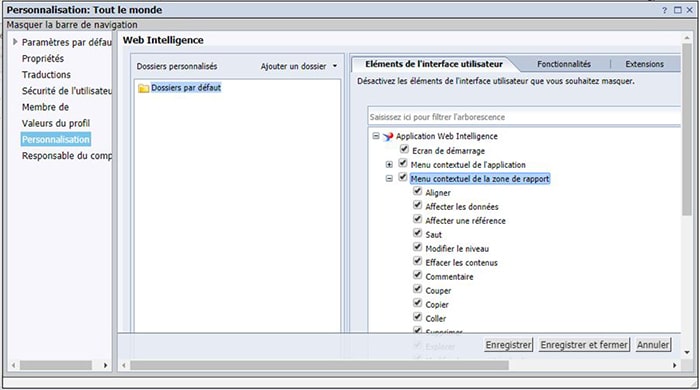The image size is (700, 390).
Task: Switch to Eléments de l'interface utilisateur tab
Action: pos(434,64)
